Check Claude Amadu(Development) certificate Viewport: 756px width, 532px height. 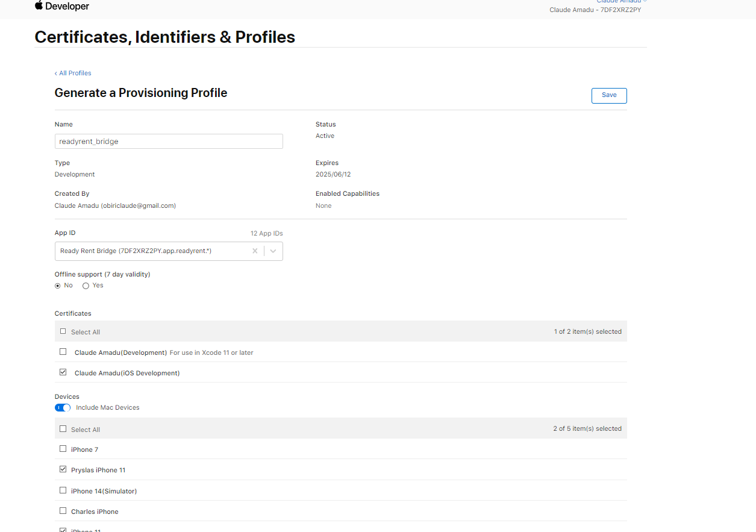pyautogui.click(x=63, y=352)
